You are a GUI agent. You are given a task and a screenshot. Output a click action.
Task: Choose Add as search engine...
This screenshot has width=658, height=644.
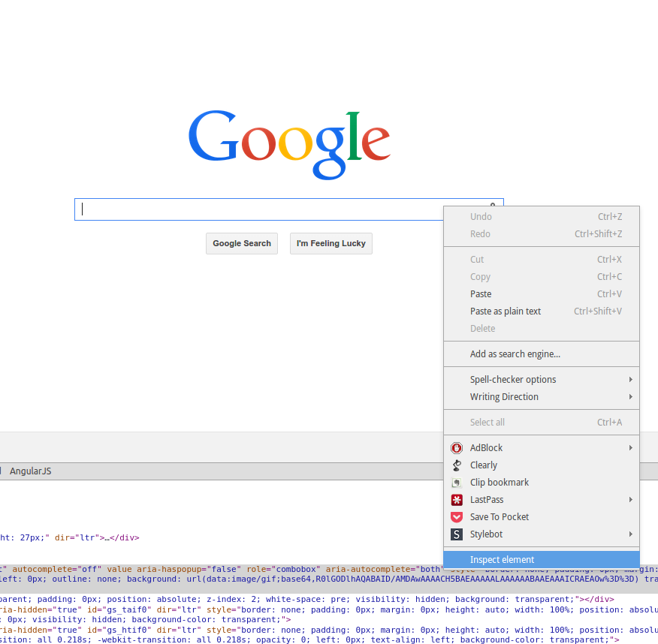(542, 354)
